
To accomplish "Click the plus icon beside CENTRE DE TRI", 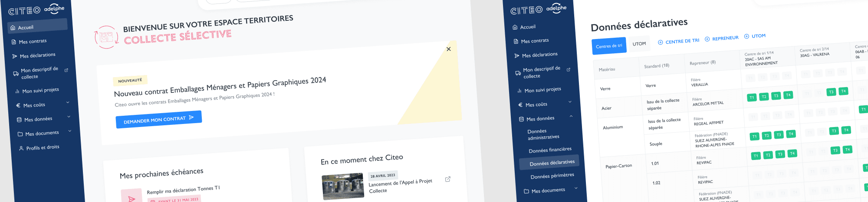I will pos(660,42).
